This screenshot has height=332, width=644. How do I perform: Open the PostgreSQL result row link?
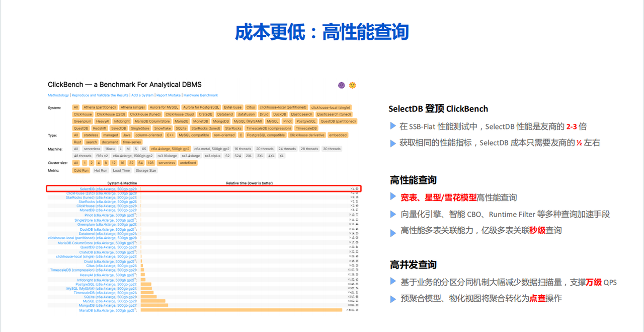106,284
